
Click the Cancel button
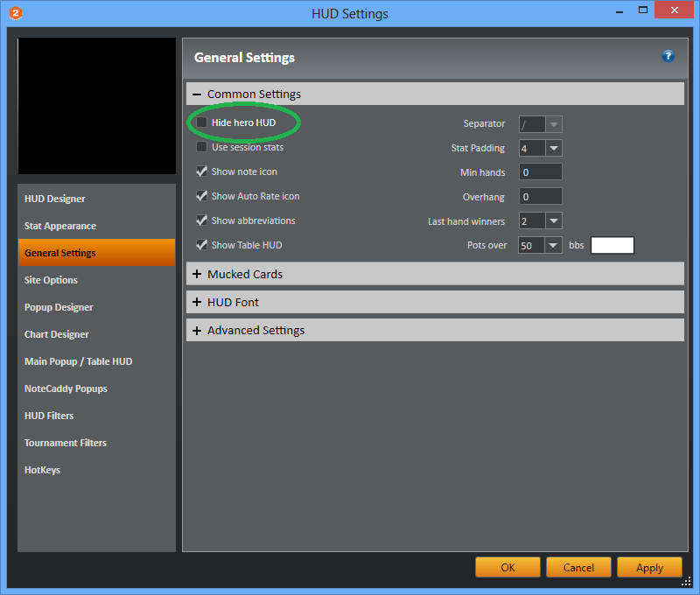point(579,567)
